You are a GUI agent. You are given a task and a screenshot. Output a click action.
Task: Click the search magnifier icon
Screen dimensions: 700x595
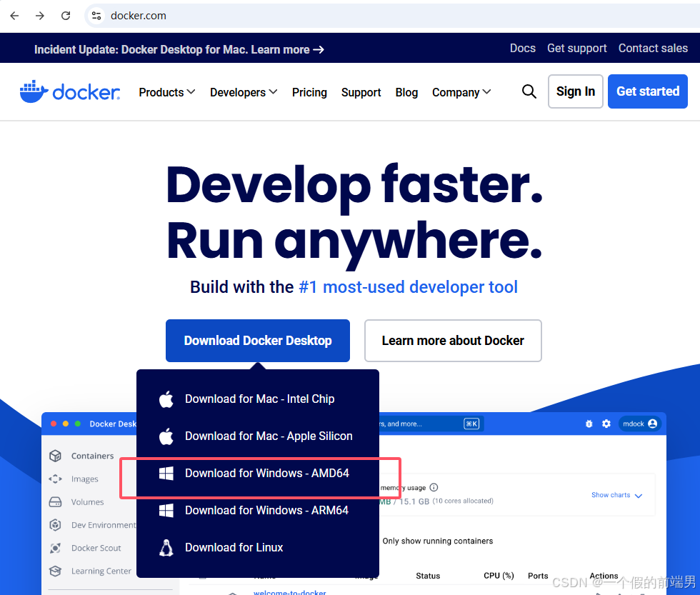coord(529,91)
